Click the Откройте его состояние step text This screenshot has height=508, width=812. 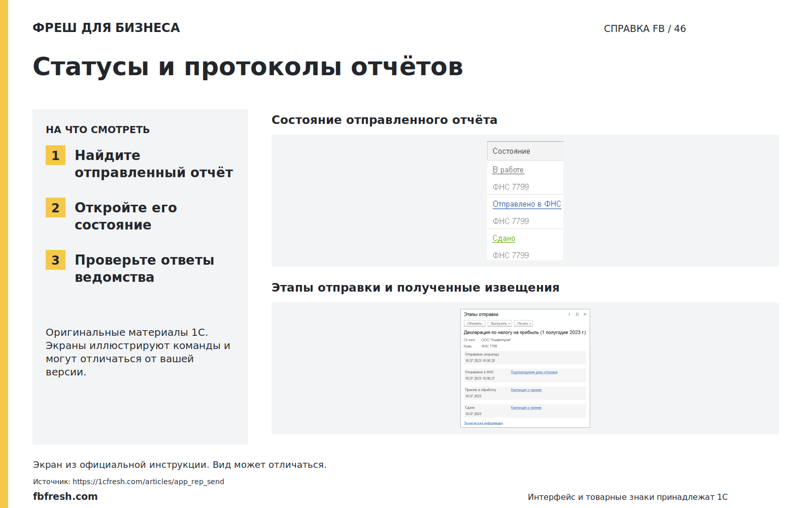pos(126,216)
